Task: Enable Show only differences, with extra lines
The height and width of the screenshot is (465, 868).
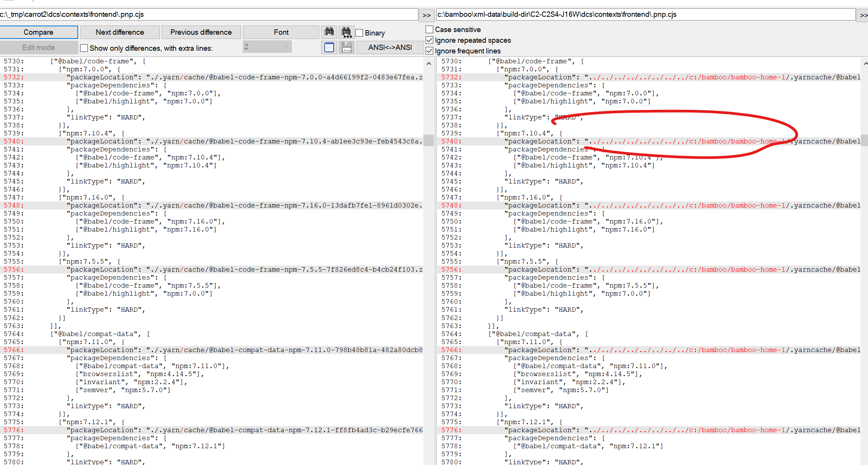Action: pyautogui.click(x=84, y=48)
